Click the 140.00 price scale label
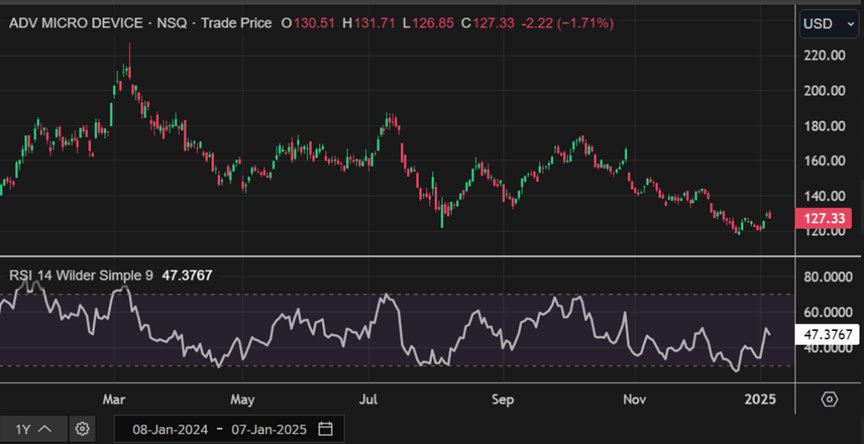 point(825,196)
